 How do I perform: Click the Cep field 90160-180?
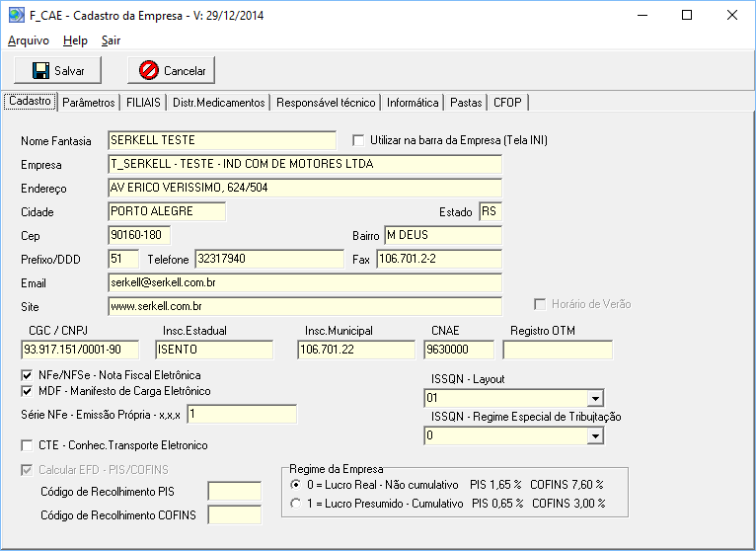tap(139, 235)
